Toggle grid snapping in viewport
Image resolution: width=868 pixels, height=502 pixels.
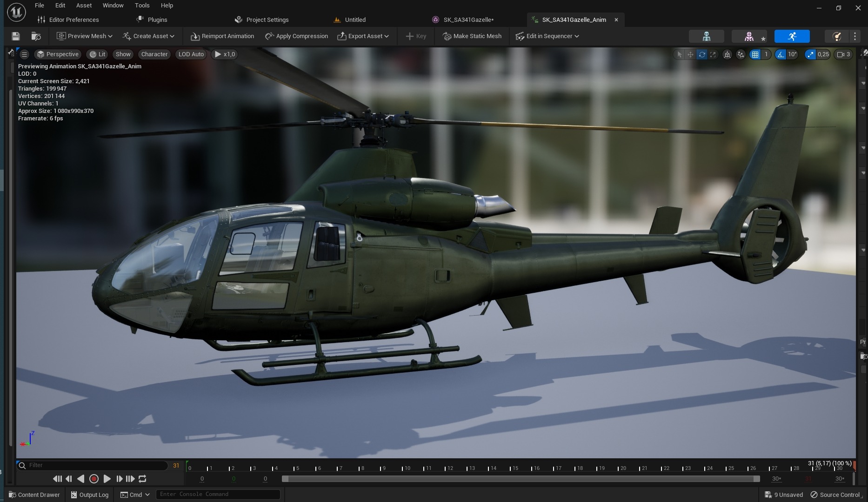755,54
